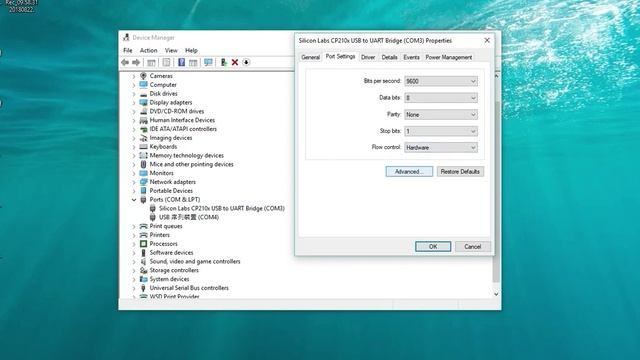Click the Sound, video and game controllers icon
This screenshot has height=360, width=640.
(143, 262)
